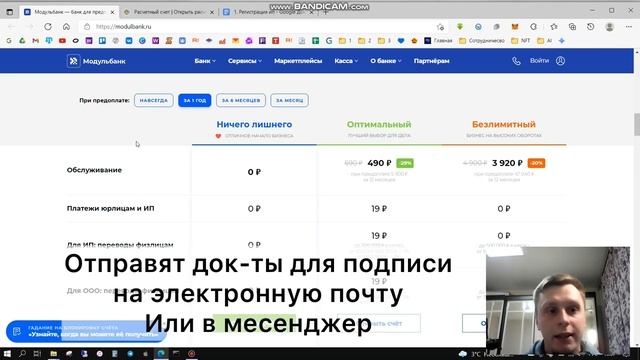The width and height of the screenshot is (640, 360).
Task: Open the green download extension icon
Action: [x=460, y=27]
